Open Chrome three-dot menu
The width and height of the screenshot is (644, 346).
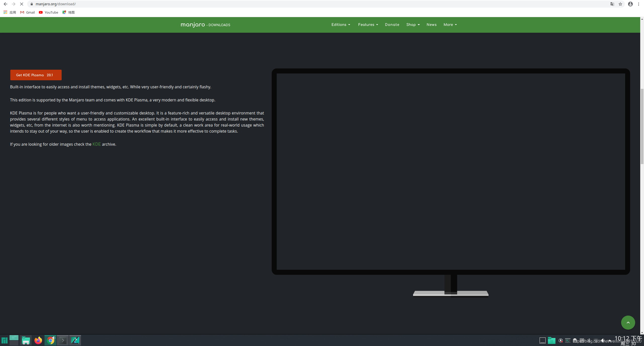click(639, 4)
